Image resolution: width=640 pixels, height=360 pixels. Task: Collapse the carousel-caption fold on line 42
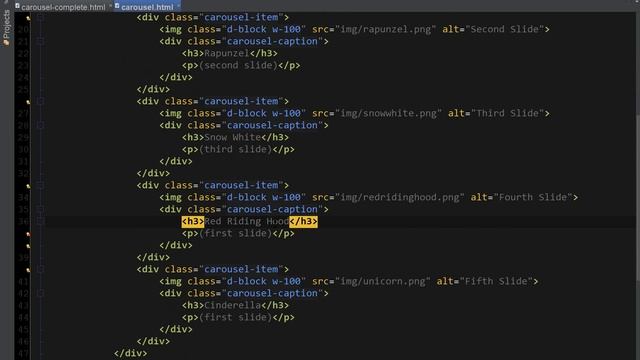pos(40,293)
